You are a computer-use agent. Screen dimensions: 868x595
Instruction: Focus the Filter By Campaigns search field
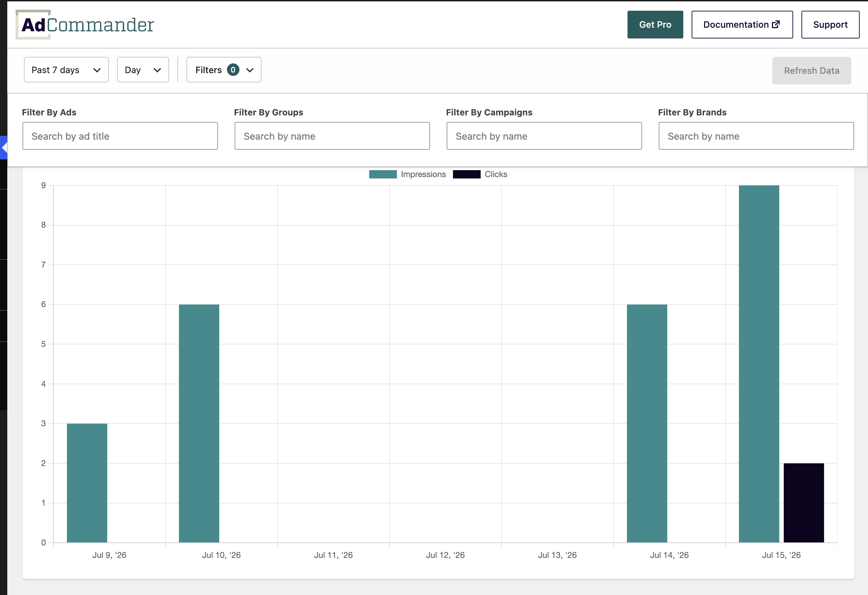click(x=544, y=136)
